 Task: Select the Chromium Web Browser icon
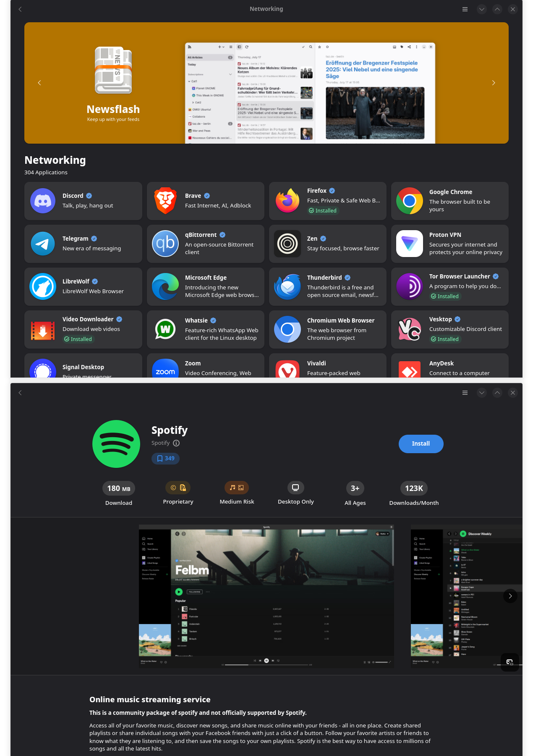pos(287,329)
